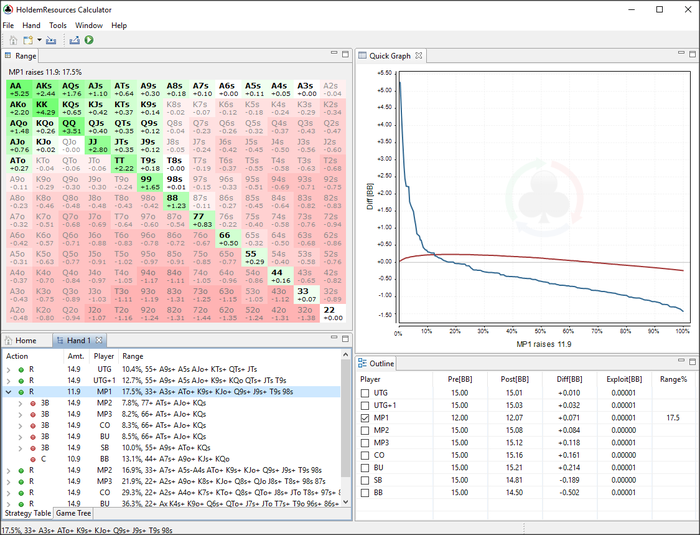This screenshot has width=700, height=535.
Task: Minimize the Range panel
Action: [x=334, y=53]
